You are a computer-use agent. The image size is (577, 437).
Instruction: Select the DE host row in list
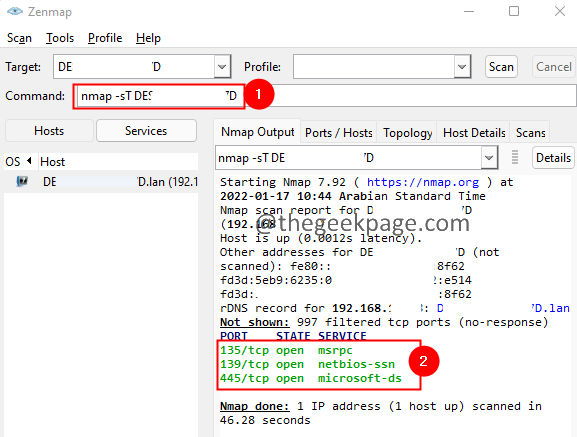pos(101,181)
